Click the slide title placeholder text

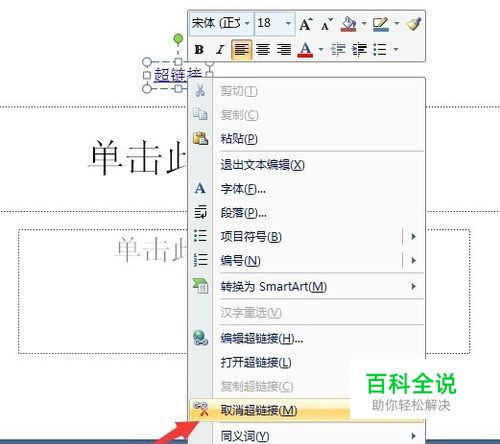click(137, 158)
